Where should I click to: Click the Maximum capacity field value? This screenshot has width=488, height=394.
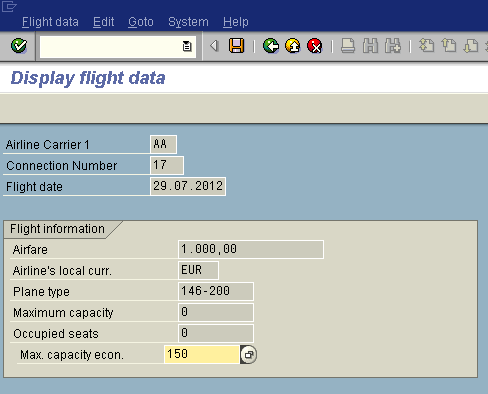coord(216,312)
